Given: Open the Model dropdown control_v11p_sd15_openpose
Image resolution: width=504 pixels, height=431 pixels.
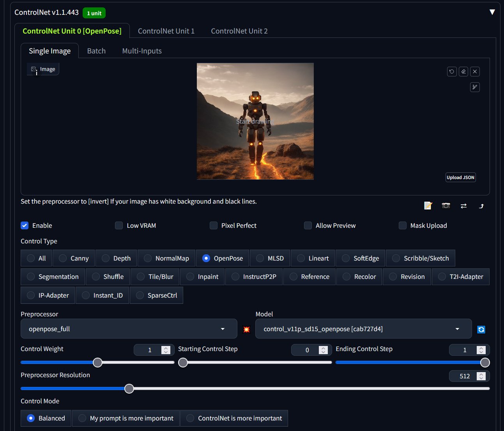Looking at the screenshot, I should coord(363,329).
